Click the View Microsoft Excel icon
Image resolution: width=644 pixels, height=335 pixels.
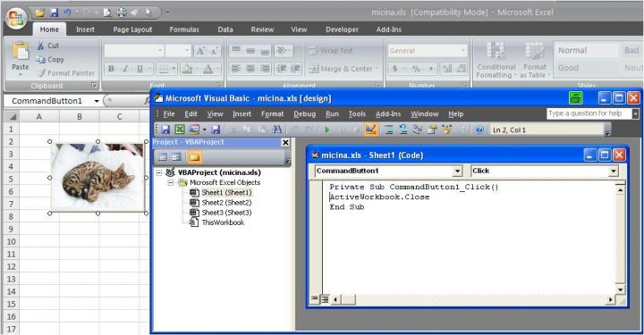click(x=180, y=130)
